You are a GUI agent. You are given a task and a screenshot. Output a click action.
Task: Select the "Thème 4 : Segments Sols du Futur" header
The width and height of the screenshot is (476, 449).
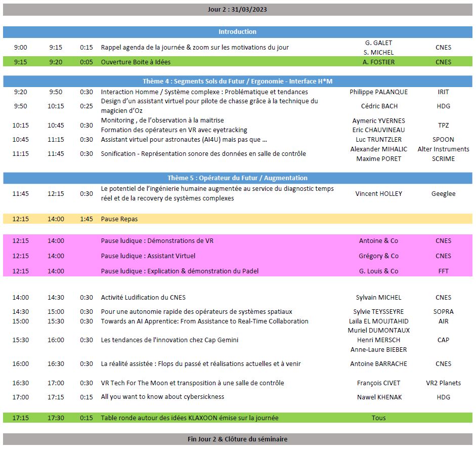pyautogui.click(x=237, y=81)
